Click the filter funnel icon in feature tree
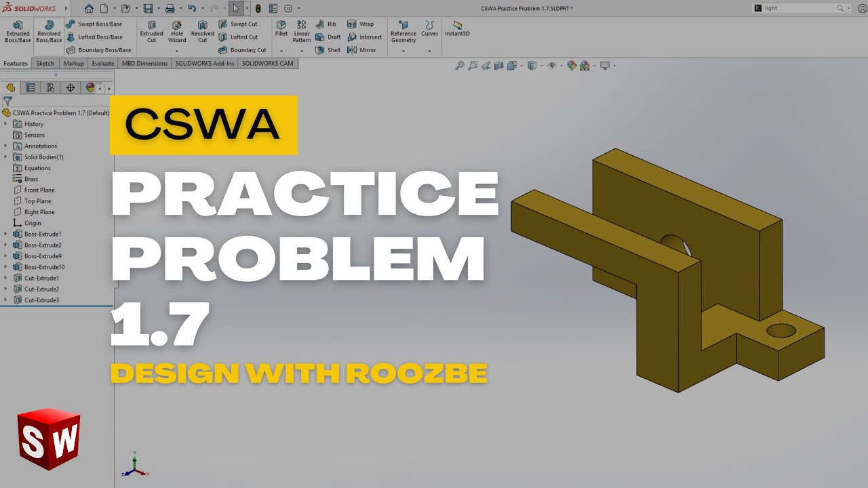 tap(7, 100)
